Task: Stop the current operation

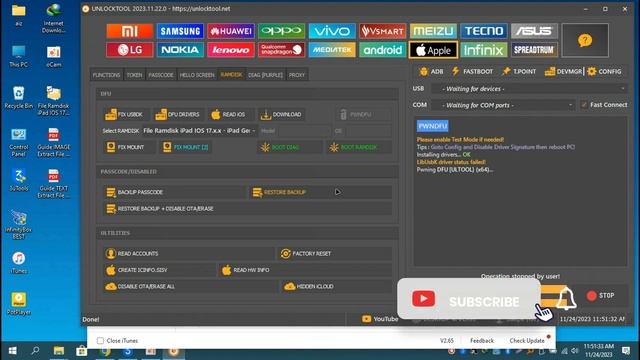Action: [601, 296]
